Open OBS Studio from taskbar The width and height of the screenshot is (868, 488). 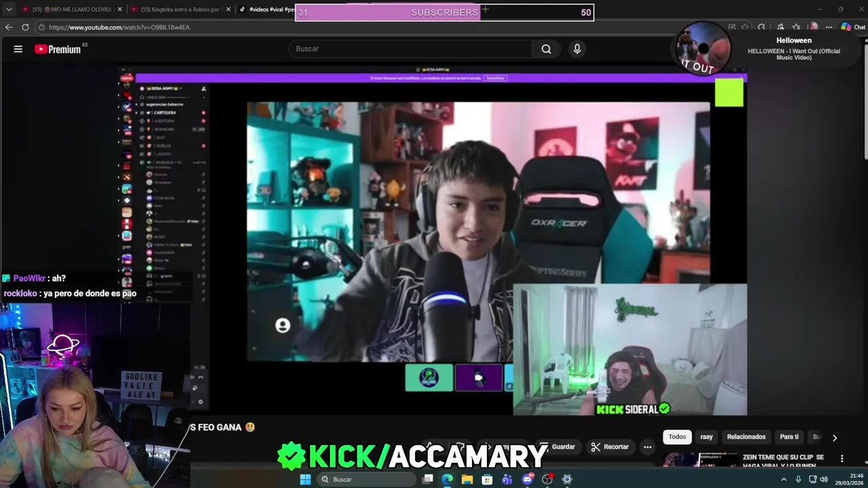coord(547,479)
